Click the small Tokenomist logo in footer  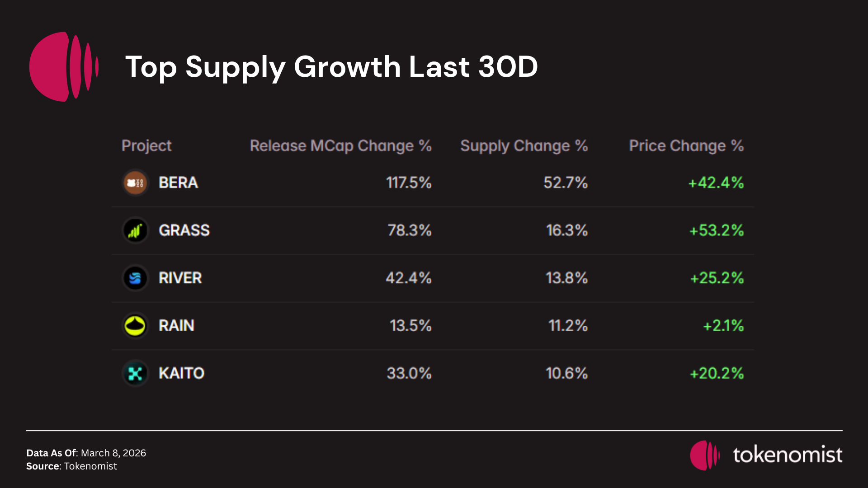[704, 455]
